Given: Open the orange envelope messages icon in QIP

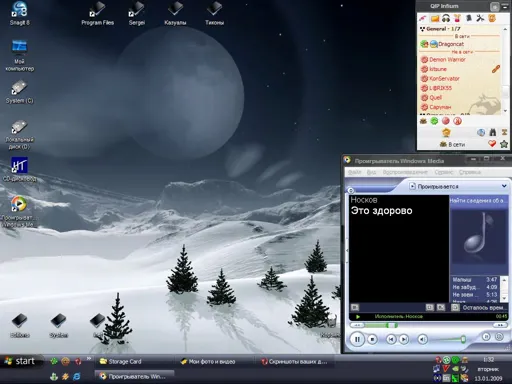Looking at the screenshot, I should pos(435,18).
